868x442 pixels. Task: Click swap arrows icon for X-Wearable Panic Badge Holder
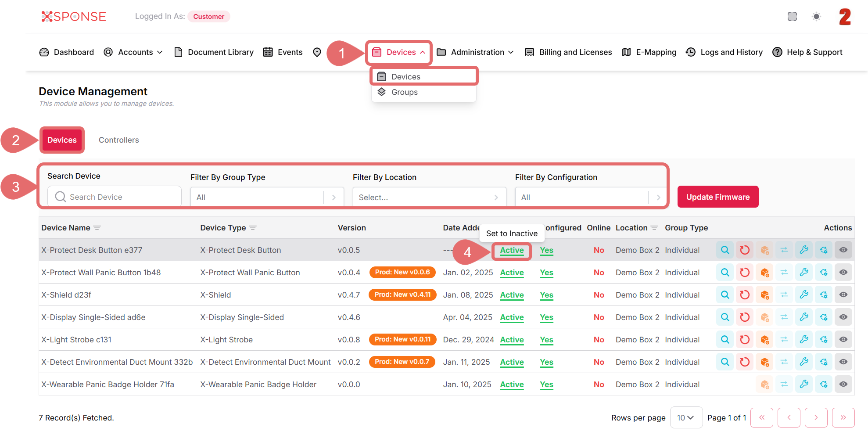[784, 385]
